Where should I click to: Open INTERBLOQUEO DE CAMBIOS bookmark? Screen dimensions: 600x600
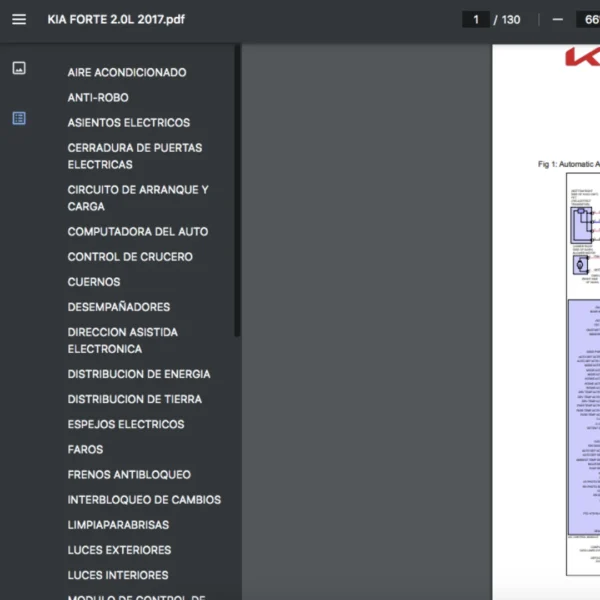pyautogui.click(x=144, y=500)
